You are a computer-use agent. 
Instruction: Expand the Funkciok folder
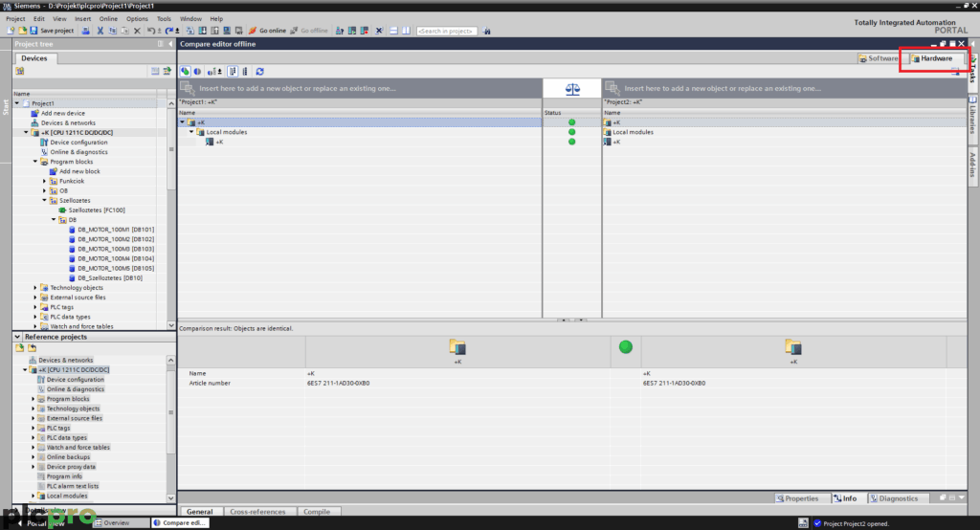(x=44, y=181)
